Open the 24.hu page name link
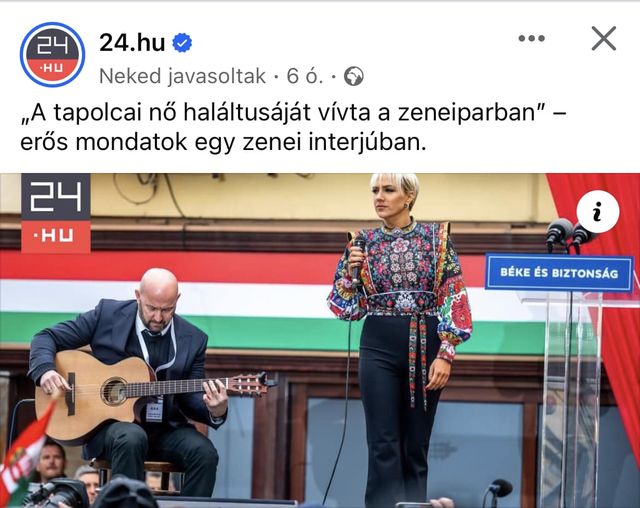This screenshot has width=640, height=508. (x=132, y=42)
